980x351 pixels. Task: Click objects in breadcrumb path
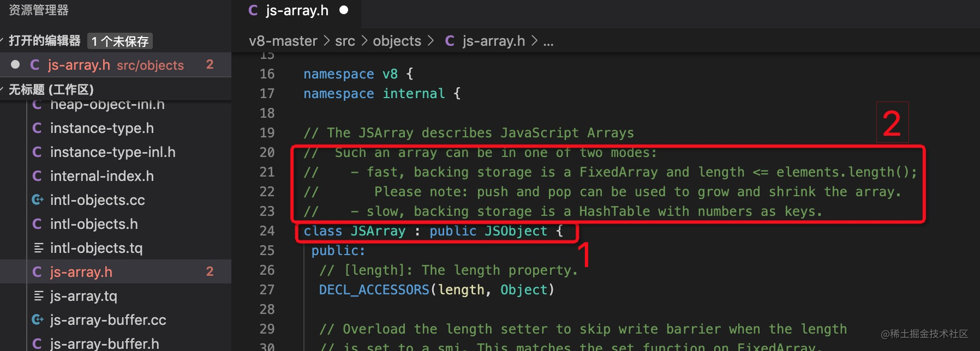(397, 41)
